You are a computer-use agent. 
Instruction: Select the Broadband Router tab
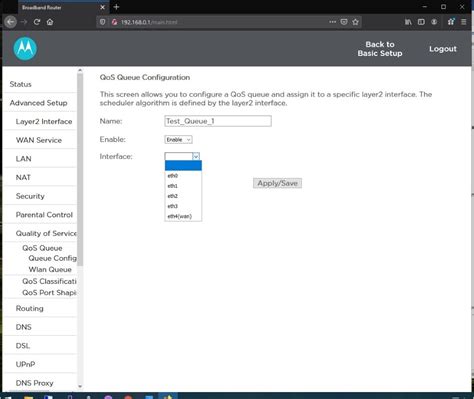[x=63, y=7]
